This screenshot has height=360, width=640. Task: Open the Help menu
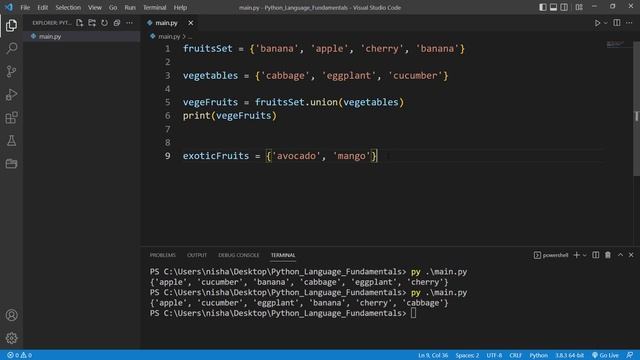180,7
